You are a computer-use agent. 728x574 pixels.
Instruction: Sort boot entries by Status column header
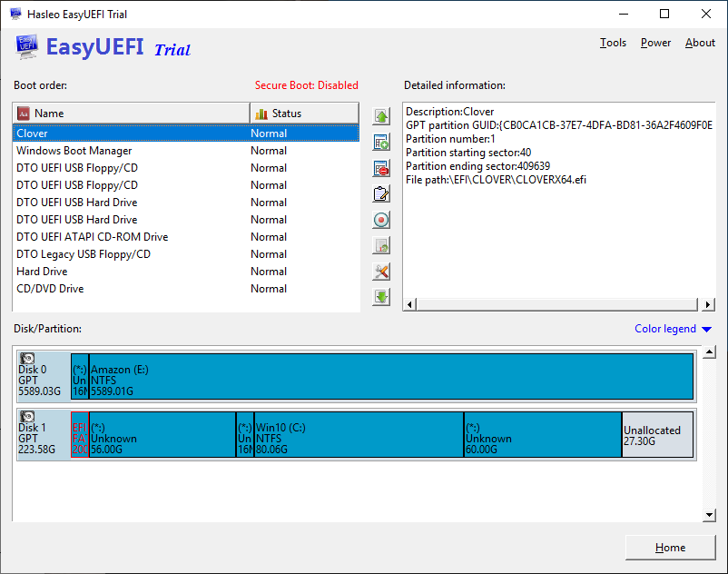tap(304, 114)
